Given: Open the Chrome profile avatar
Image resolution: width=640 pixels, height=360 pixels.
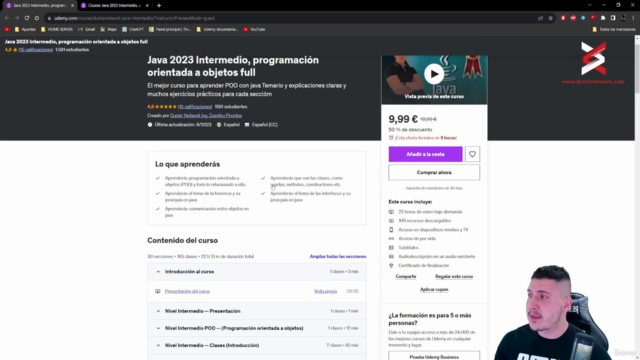Looking at the screenshot, I should click(623, 18).
